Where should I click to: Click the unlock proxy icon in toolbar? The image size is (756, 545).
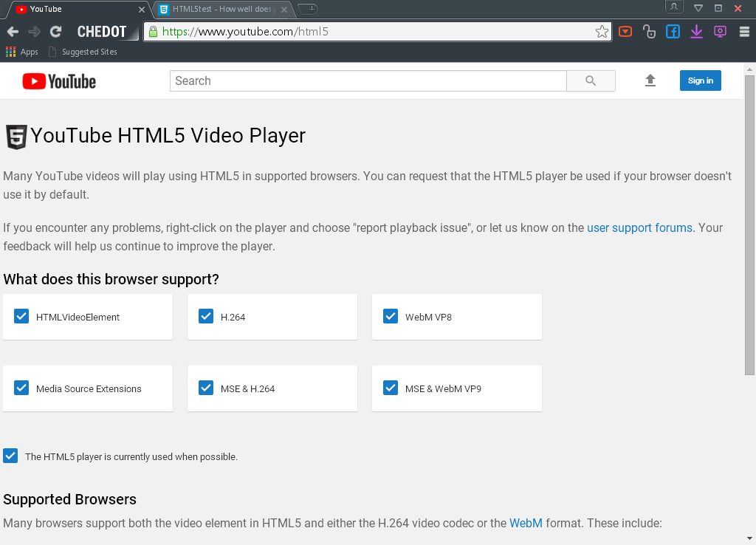click(x=649, y=32)
